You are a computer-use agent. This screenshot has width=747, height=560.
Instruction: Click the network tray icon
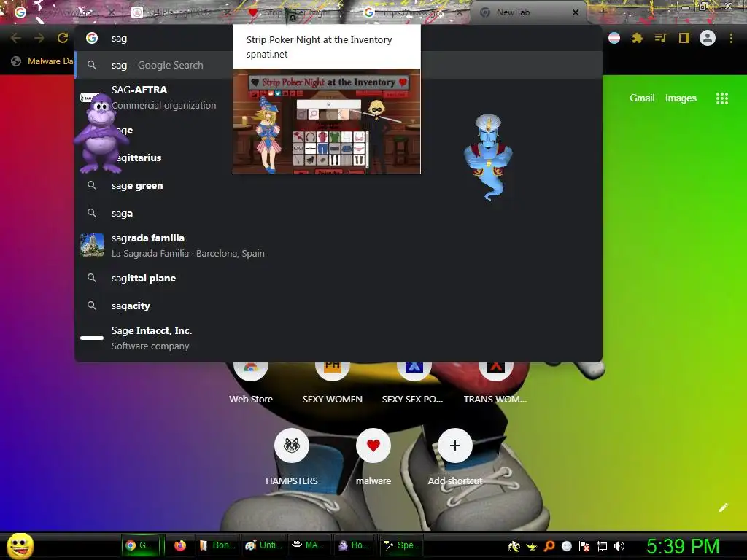coord(602,546)
